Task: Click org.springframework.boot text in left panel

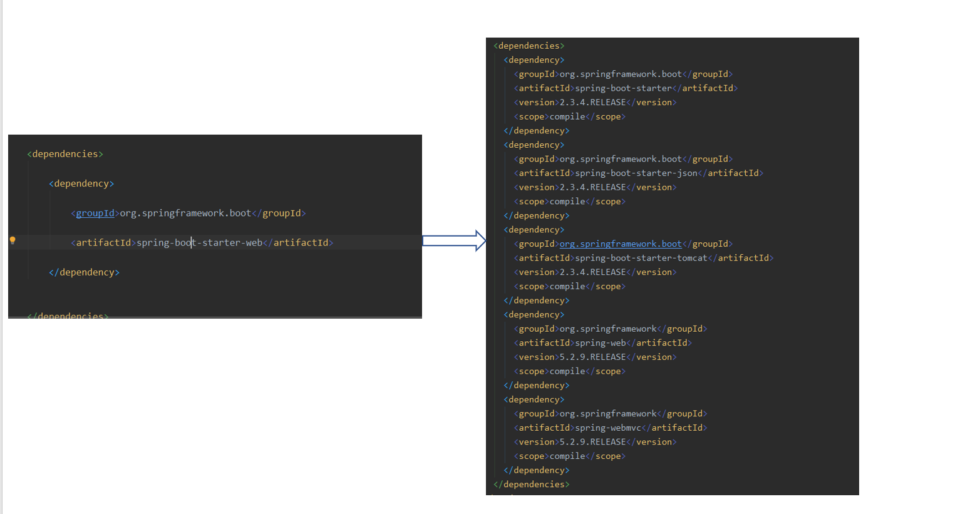Action: tap(185, 213)
